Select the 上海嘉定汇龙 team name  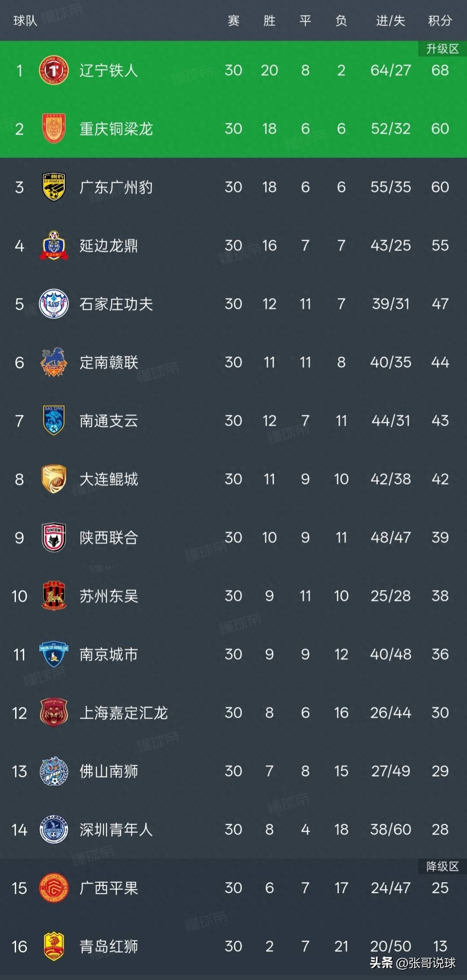[x=123, y=713]
